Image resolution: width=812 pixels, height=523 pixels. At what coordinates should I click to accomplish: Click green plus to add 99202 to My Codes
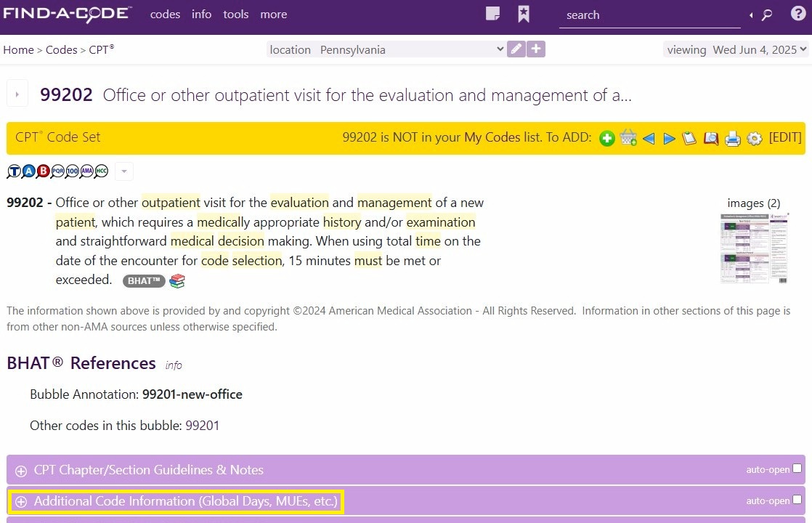pyautogui.click(x=607, y=138)
